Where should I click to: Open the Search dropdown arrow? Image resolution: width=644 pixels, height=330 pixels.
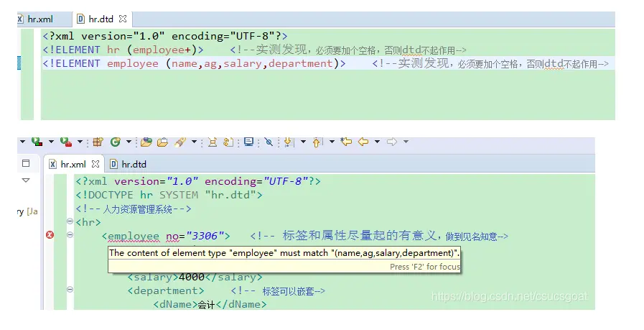(x=195, y=142)
